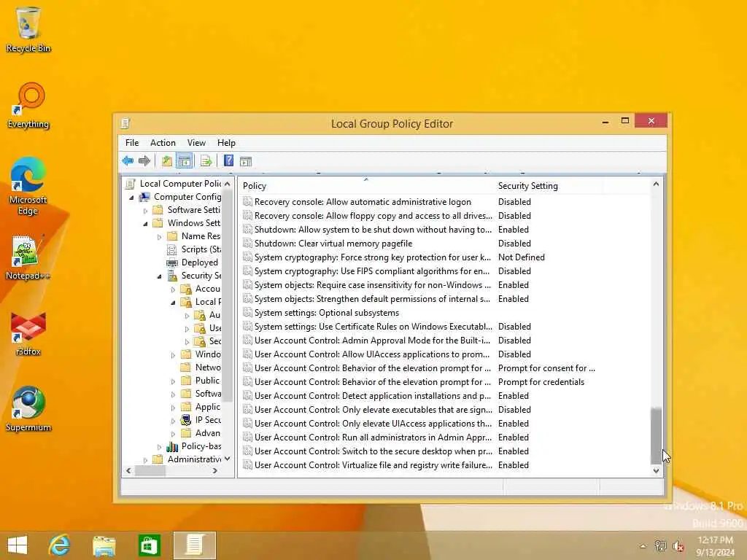Open Microsoft Edge desktop shortcut
This screenshot has height=560, width=747.
(x=28, y=186)
